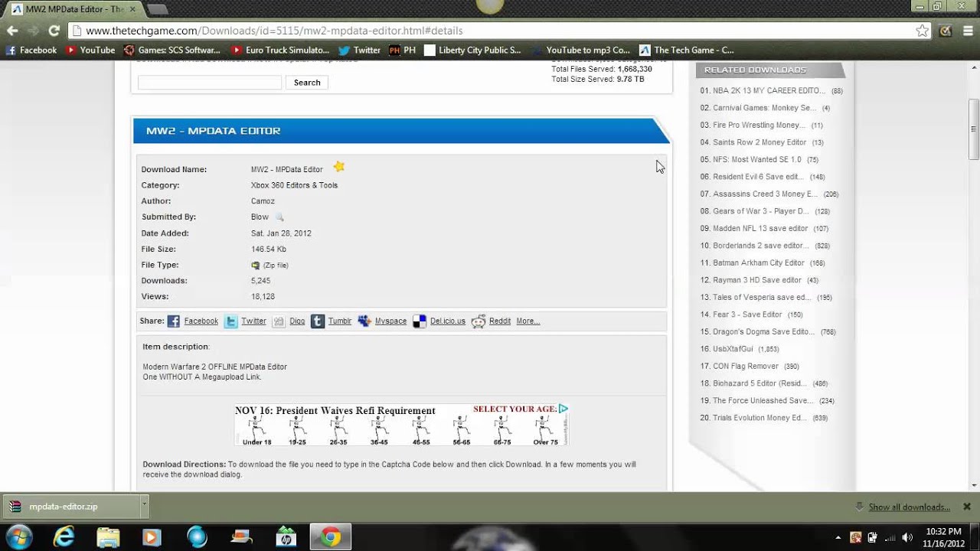Open the mpdata-editor.zip downloaded file
This screenshot has height=551, width=980.
tap(70, 506)
